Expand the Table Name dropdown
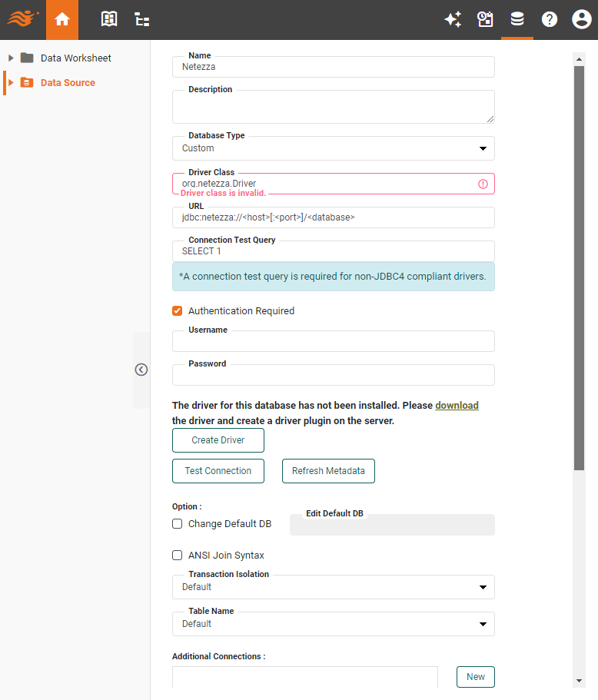 coord(483,623)
